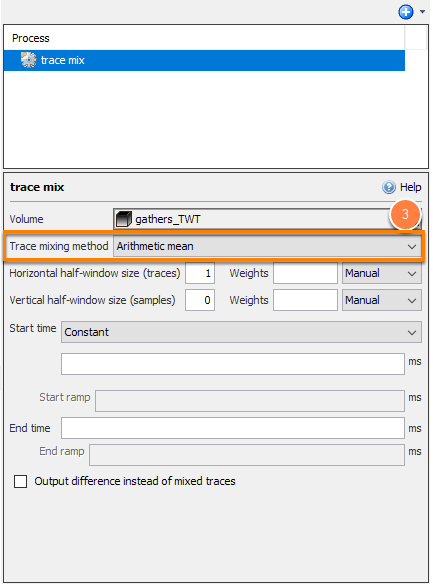This screenshot has width=433, height=584.
Task: Click the blue plus add process icon
Action: point(405,12)
